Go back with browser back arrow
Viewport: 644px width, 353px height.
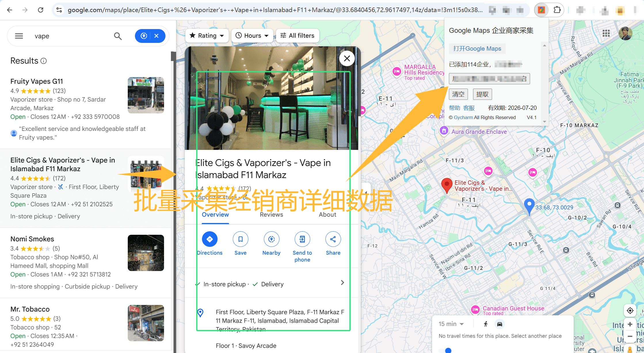point(9,10)
